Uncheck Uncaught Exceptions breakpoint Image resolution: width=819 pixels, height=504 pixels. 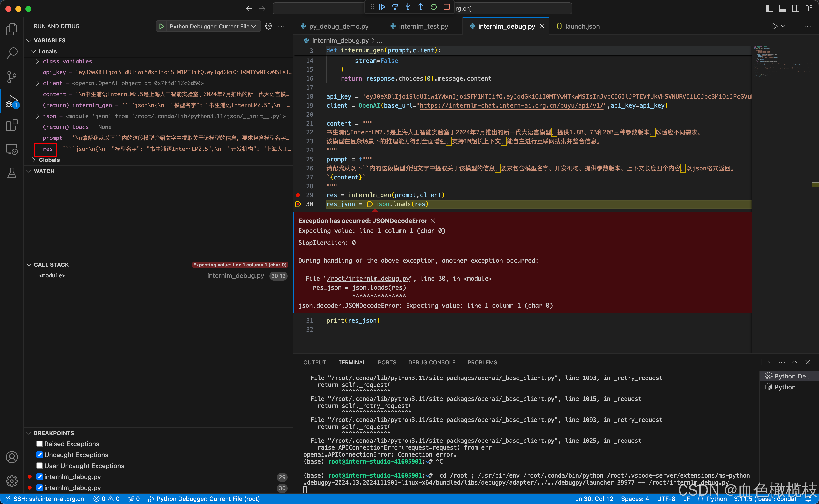pos(40,455)
